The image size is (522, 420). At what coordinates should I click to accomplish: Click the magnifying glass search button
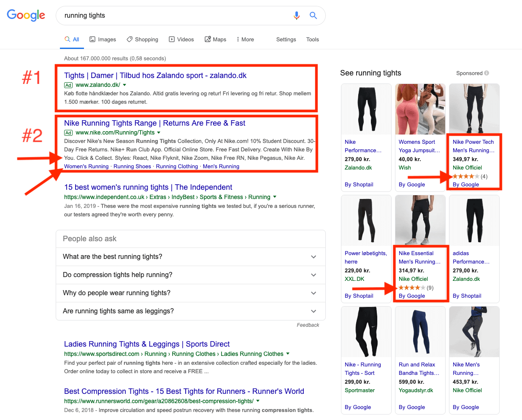pyautogui.click(x=313, y=16)
